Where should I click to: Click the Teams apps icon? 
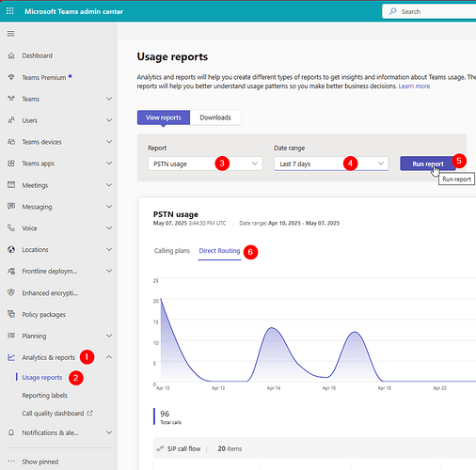point(11,164)
